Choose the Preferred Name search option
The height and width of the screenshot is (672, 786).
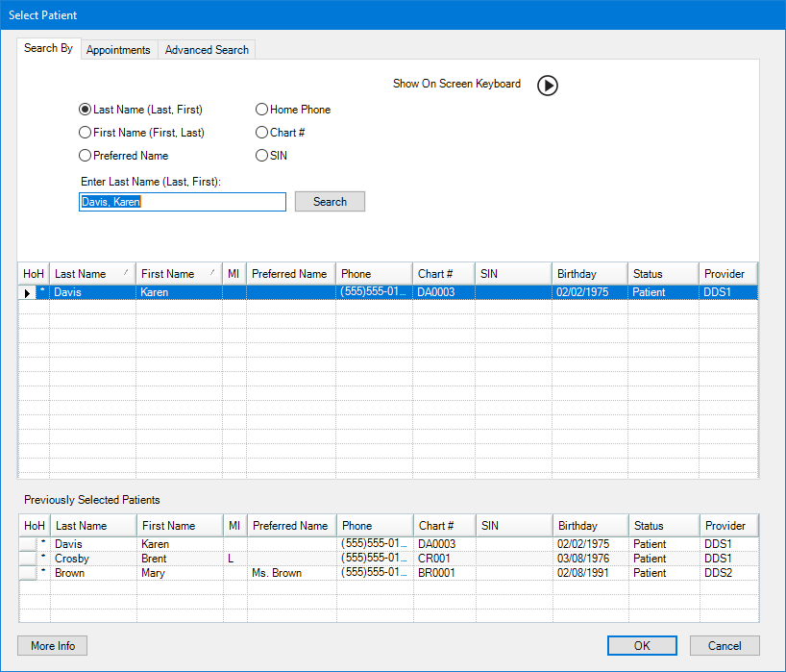tap(86, 156)
